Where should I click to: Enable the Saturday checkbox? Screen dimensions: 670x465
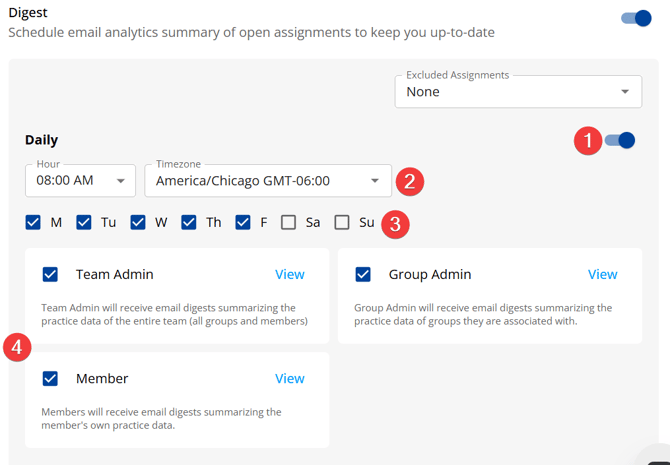tap(289, 222)
